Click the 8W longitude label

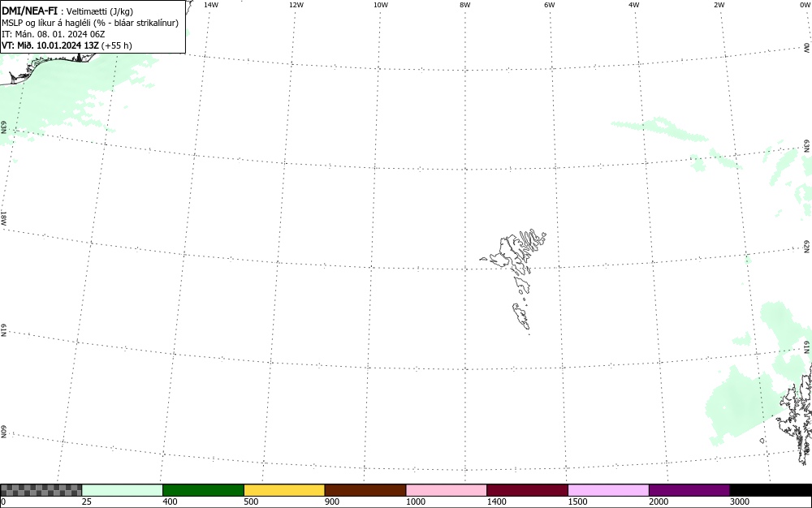point(465,5)
